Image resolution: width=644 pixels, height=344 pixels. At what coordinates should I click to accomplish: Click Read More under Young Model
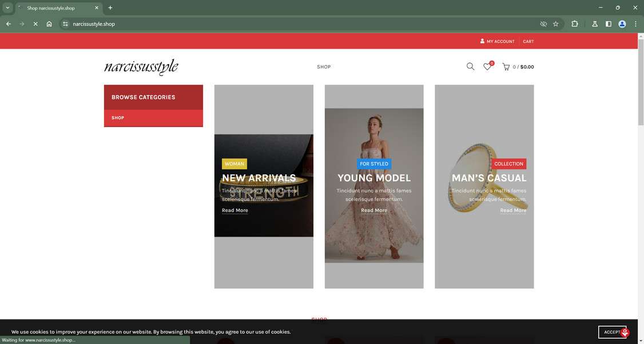[x=373, y=210]
